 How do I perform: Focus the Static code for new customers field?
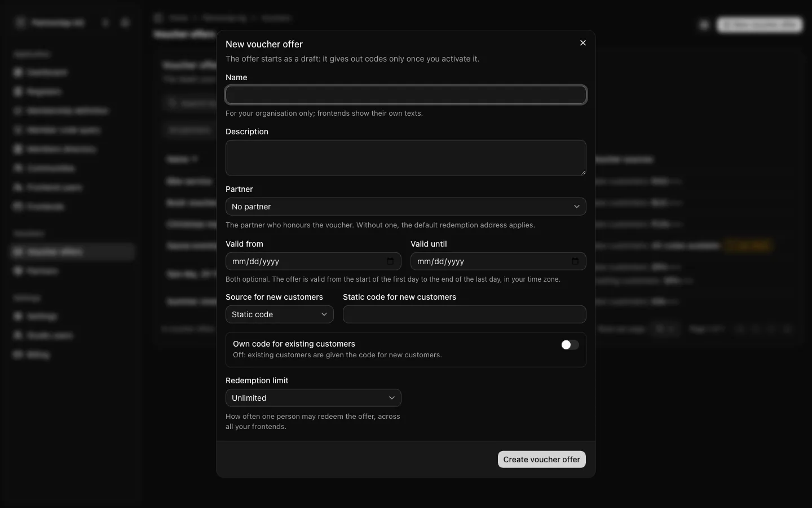465,314
